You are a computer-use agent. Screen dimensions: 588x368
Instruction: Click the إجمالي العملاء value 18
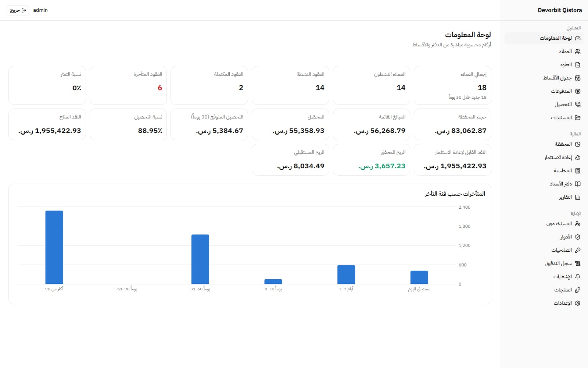coord(482,88)
